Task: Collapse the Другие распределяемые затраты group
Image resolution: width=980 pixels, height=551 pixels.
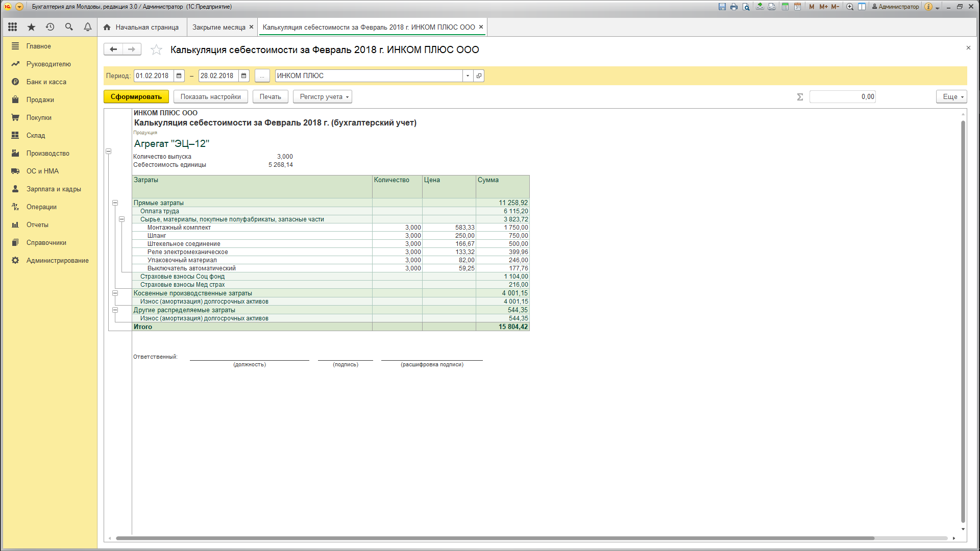Action: pyautogui.click(x=115, y=310)
